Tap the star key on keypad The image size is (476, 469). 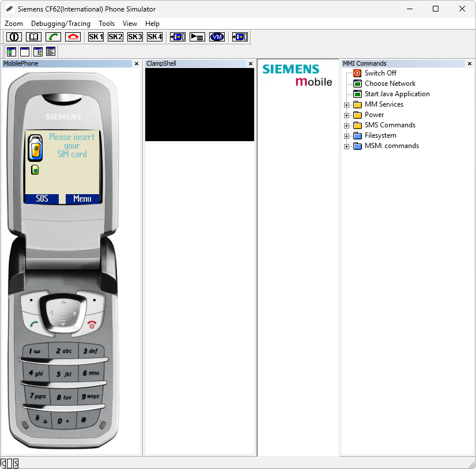(x=41, y=419)
